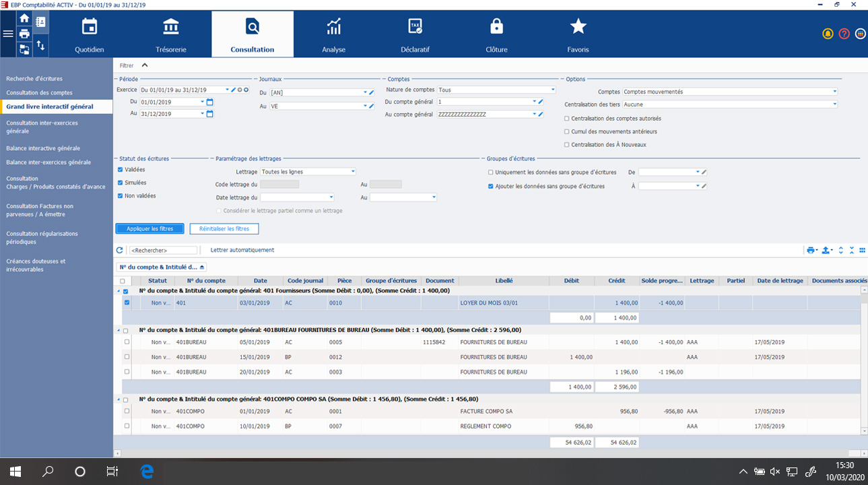The height and width of the screenshot is (485, 868).
Task: Click inside the Rechercher search field
Action: 162,249
